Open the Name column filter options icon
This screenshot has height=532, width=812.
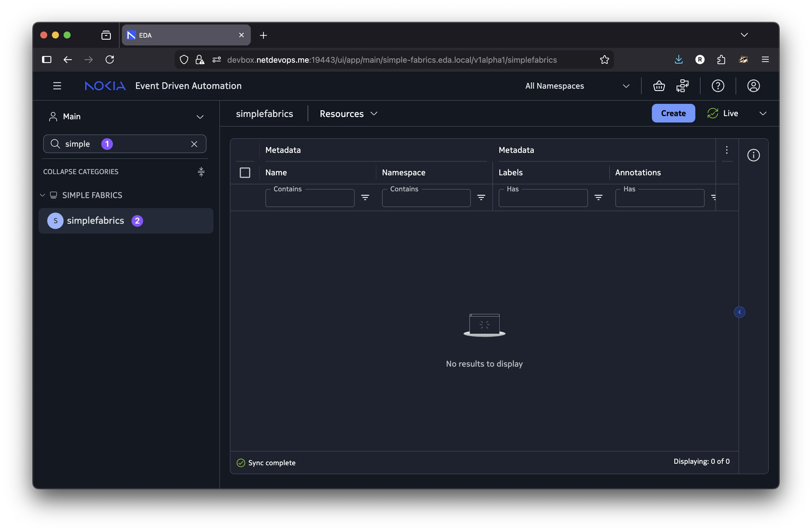click(x=365, y=197)
